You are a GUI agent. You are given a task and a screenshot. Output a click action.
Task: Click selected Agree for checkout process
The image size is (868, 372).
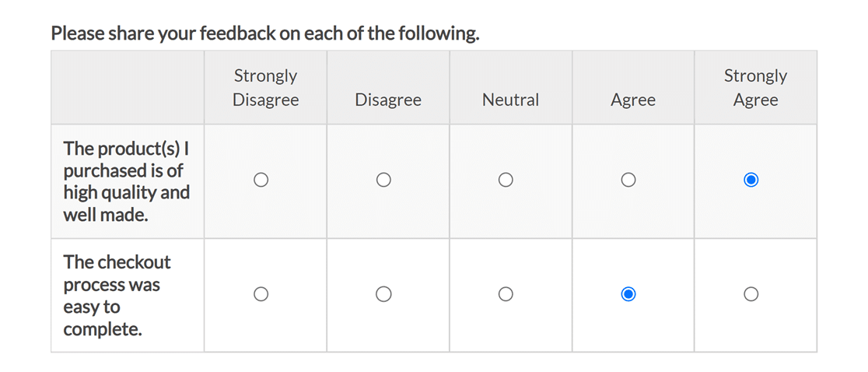[628, 294]
